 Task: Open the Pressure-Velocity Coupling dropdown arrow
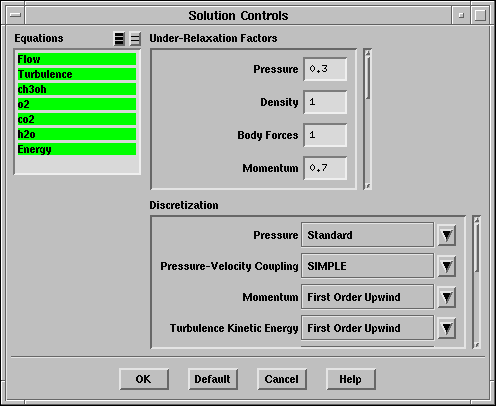tap(447, 266)
